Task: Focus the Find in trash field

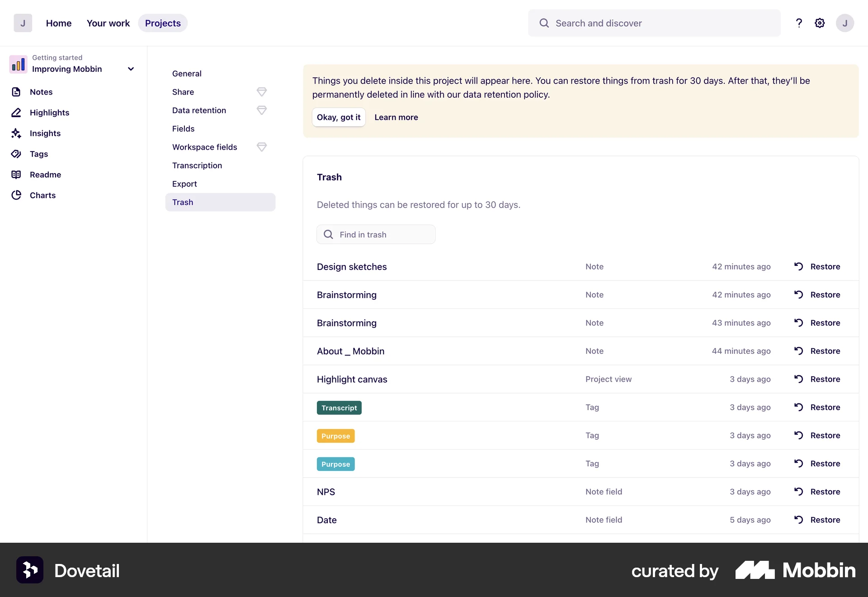Action: [x=382, y=234]
